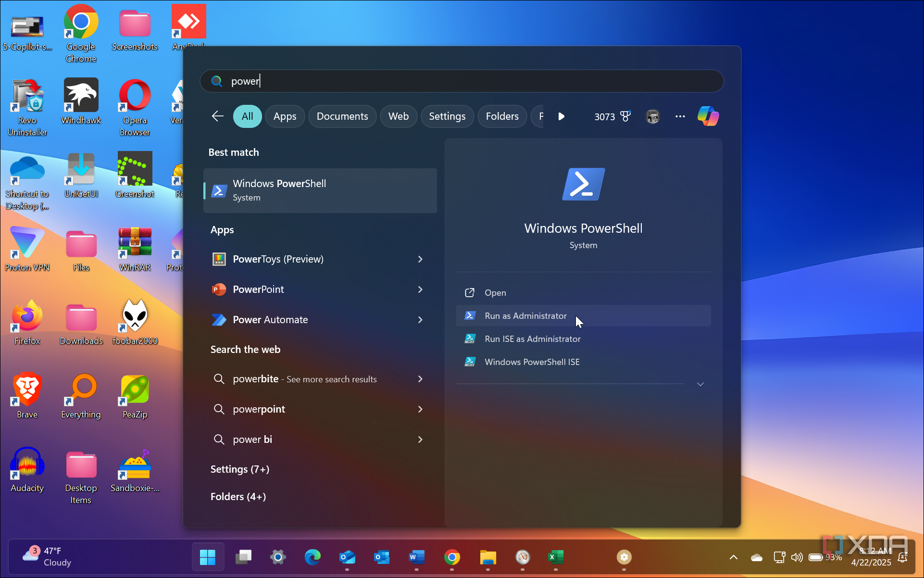The width and height of the screenshot is (924, 578).
Task: Open Excel from the taskbar
Action: (x=556, y=557)
